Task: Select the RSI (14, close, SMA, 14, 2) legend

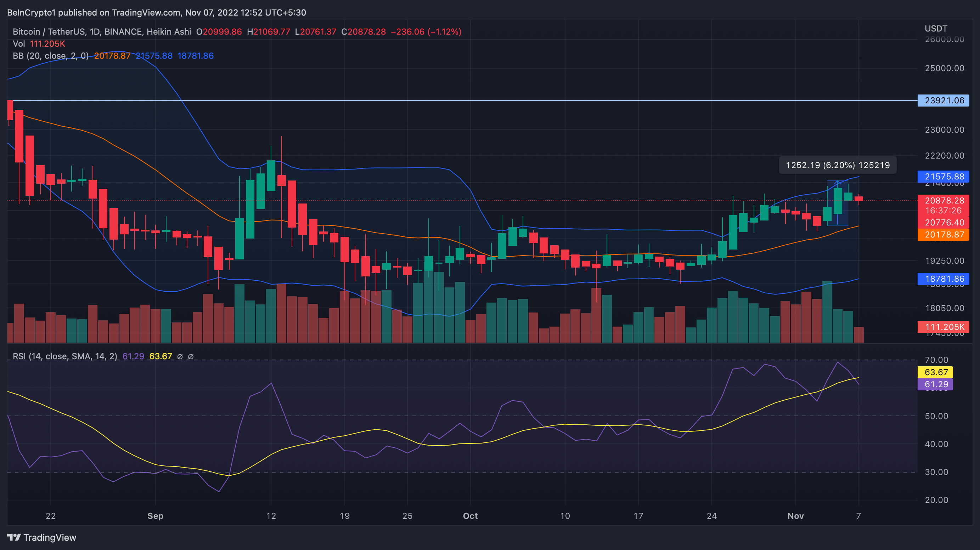Action: point(65,356)
